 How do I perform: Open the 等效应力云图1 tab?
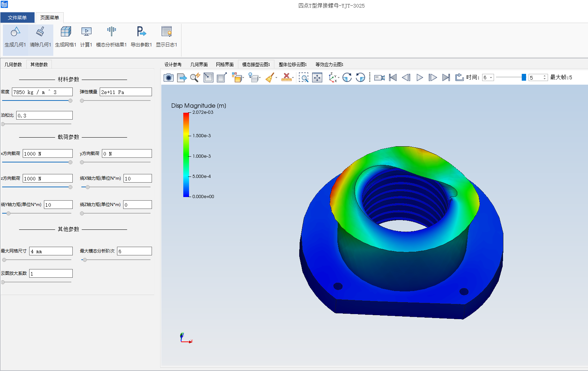329,64
